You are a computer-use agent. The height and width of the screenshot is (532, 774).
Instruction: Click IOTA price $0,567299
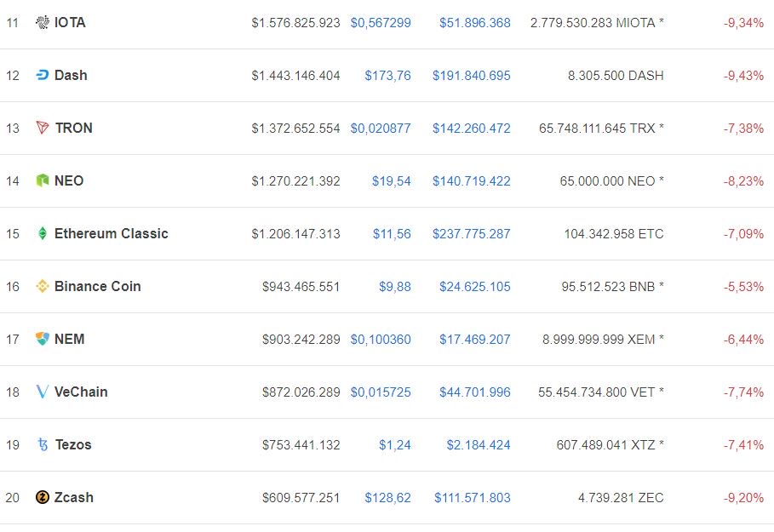(x=381, y=23)
